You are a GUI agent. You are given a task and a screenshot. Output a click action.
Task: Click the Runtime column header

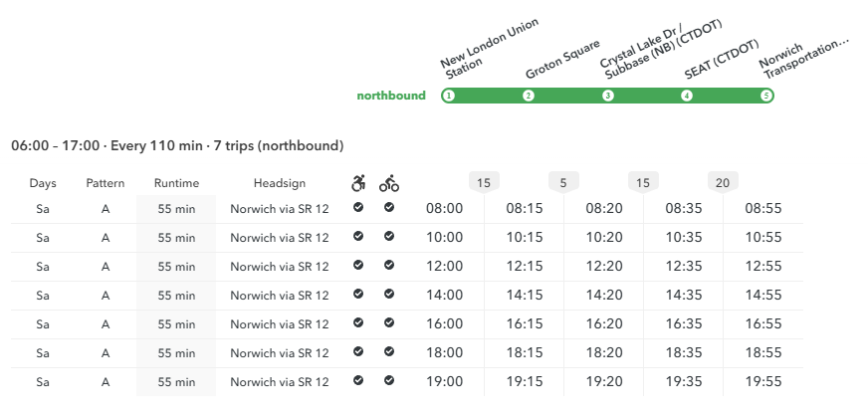point(176,183)
